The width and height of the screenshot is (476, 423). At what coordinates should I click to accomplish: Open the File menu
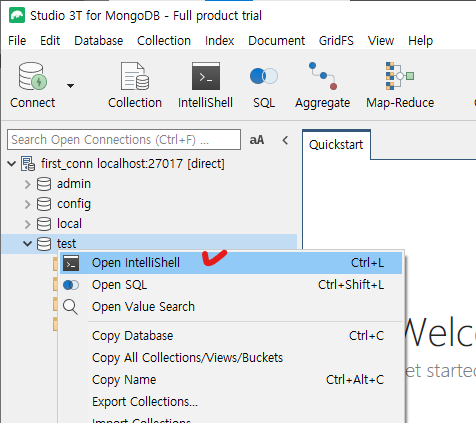[x=17, y=41]
